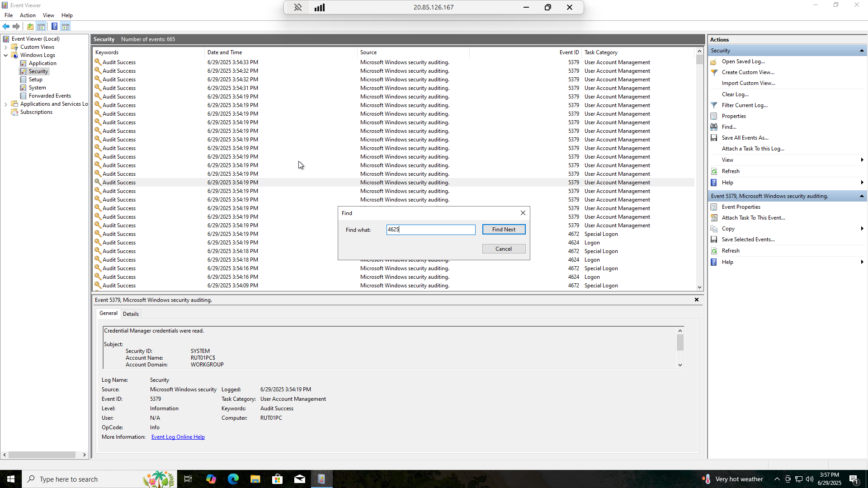Viewport: 868px width, 488px height.
Task: Click the Forward arrow toolbar icon
Action: [16, 26]
